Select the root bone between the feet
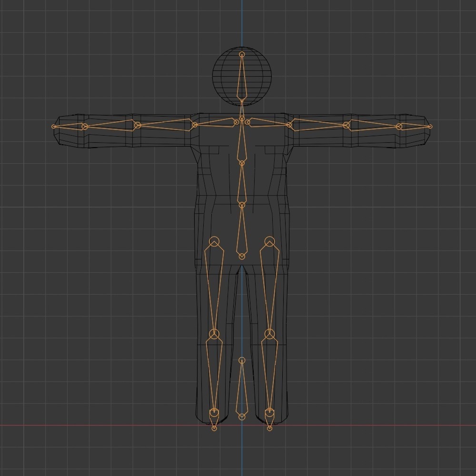The image size is (476, 476). point(242,389)
